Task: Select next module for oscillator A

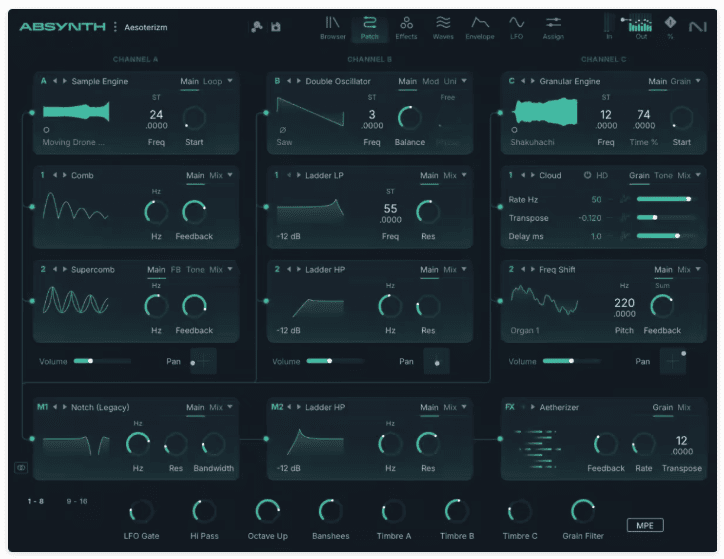Action: pos(65,81)
